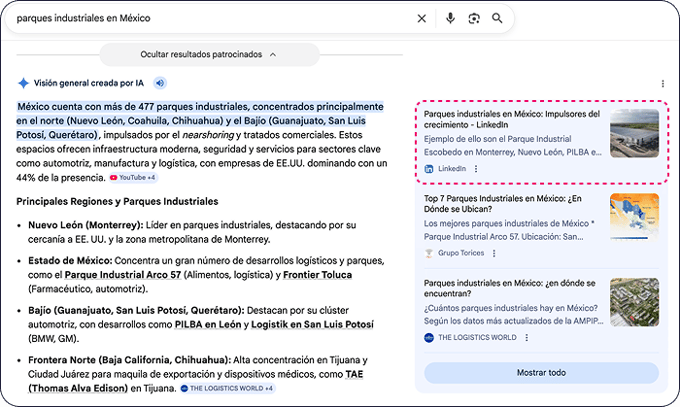Click the magnifier search icon
The image size is (680, 407).
point(497,18)
